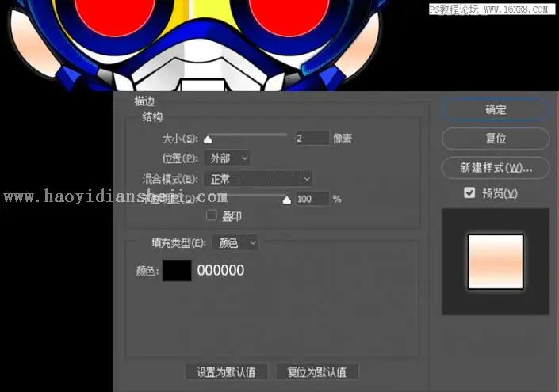
Task: Click 设置为默认值 button
Action: pyautogui.click(x=227, y=372)
